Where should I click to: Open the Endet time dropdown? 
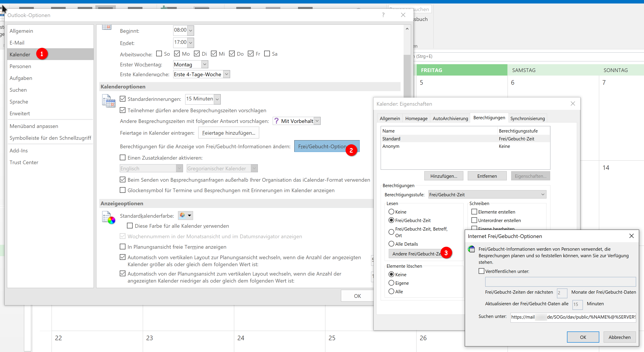tap(190, 43)
